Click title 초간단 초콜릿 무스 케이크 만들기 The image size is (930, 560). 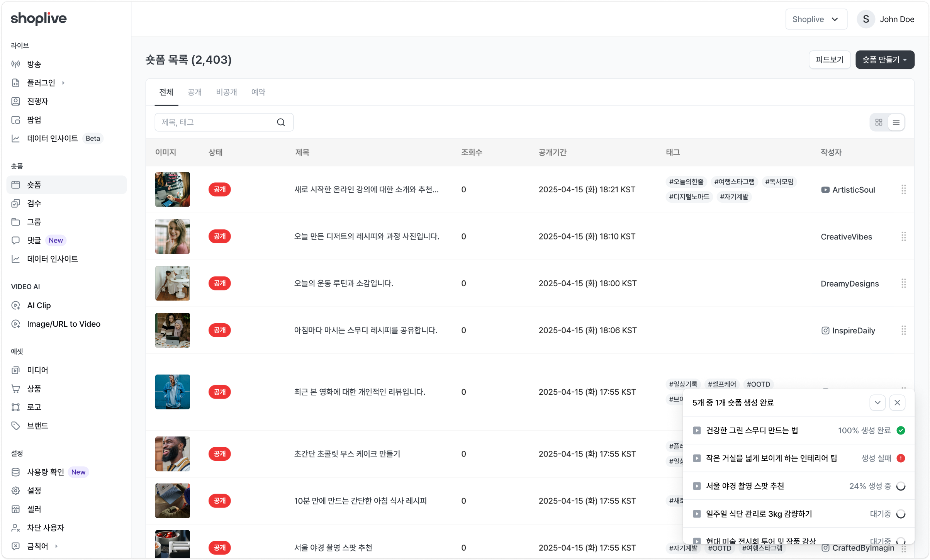click(347, 454)
